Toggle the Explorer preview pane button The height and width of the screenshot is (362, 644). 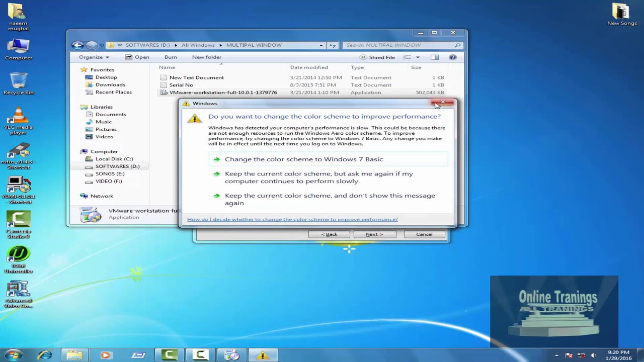435,57
